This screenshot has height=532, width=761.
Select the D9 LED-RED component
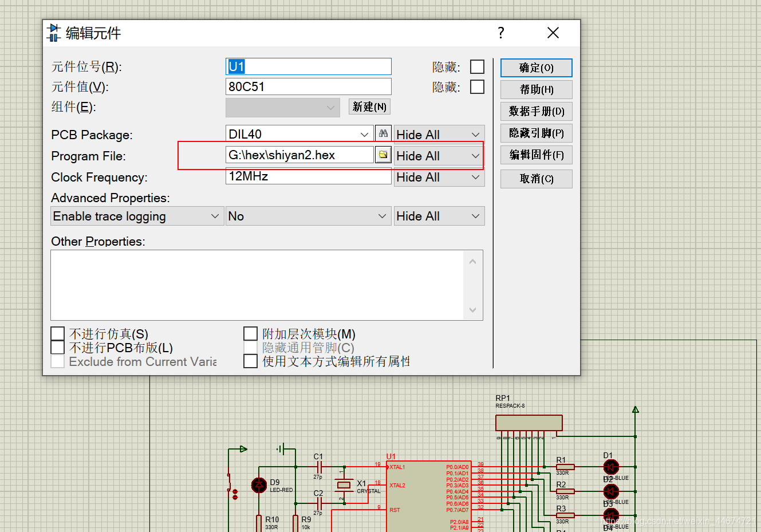[x=259, y=485]
